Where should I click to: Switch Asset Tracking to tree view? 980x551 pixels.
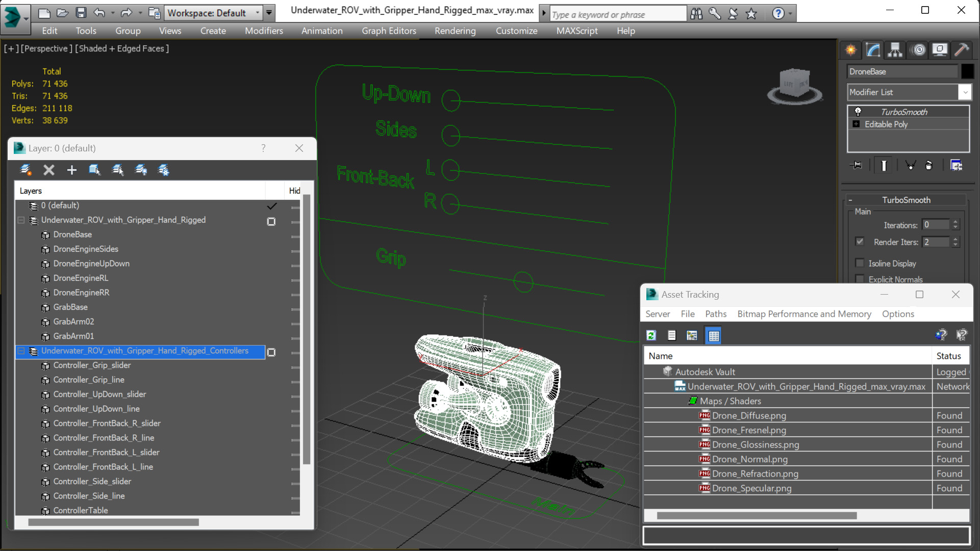pos(692,335)
